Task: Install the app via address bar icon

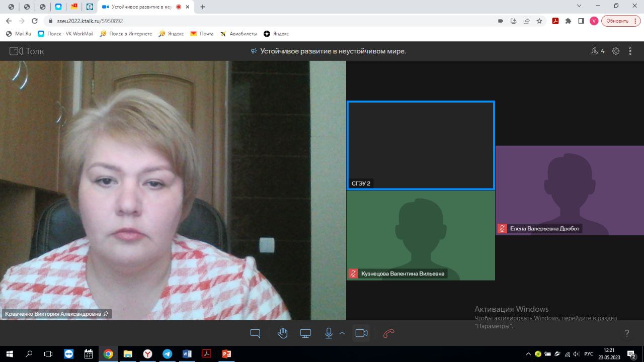Action: [x=514, y=21]
